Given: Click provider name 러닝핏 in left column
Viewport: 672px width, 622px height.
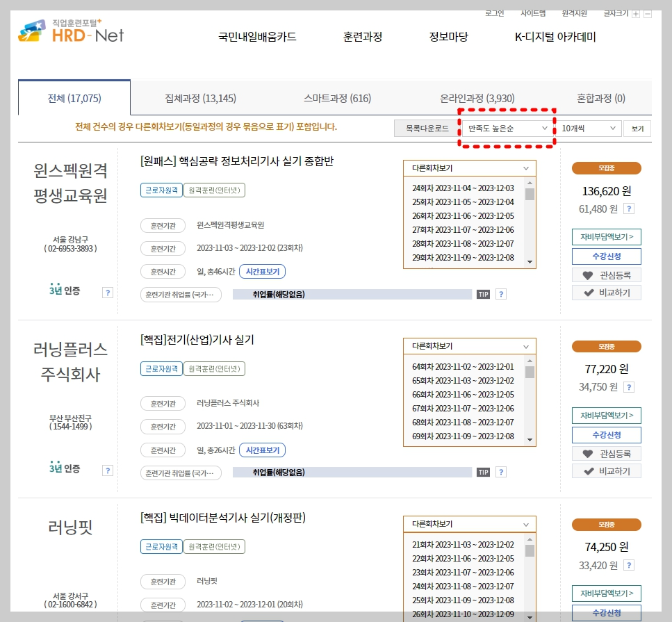Looking at the screenshot, I should click(70, 527).
